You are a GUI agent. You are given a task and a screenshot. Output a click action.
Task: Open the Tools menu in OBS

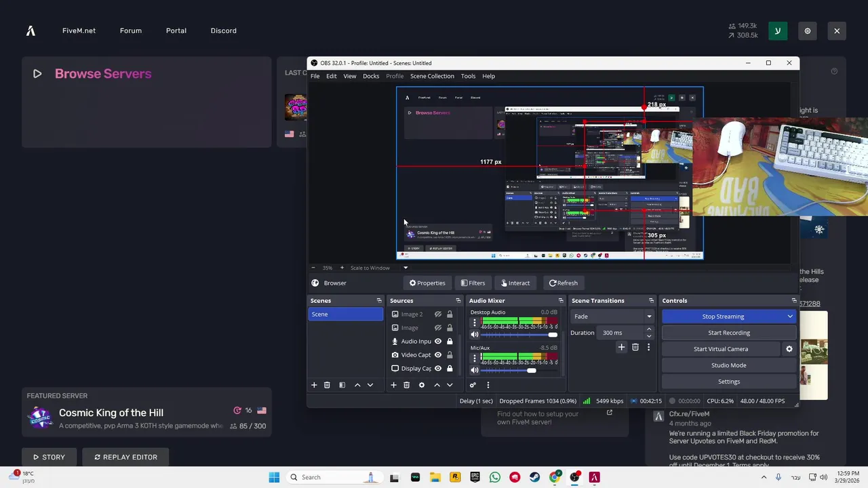click(x=468, y=76)
